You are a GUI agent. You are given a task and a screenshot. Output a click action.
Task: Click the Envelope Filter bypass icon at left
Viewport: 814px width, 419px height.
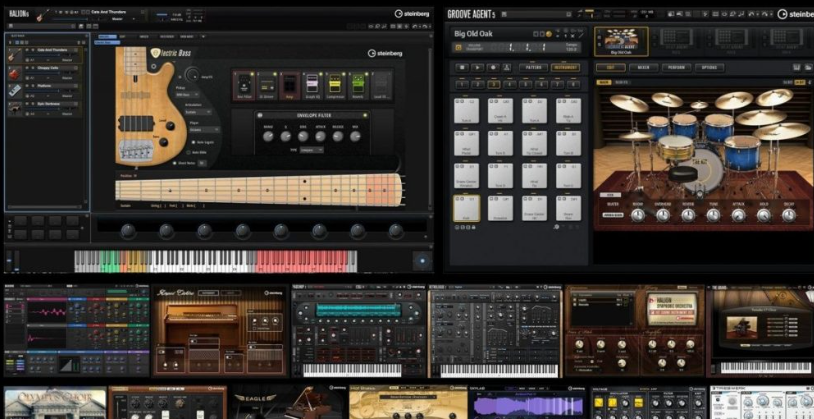[x=260, y=115]
